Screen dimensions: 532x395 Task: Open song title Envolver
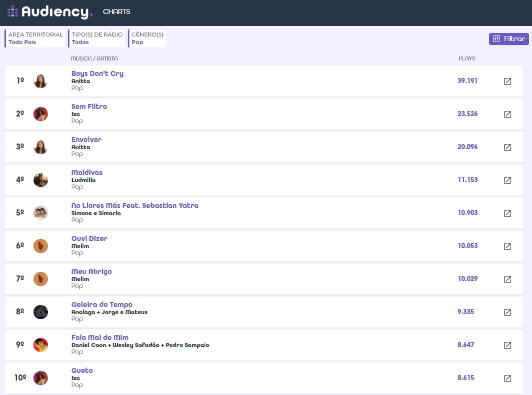click(x=86, y=139)
